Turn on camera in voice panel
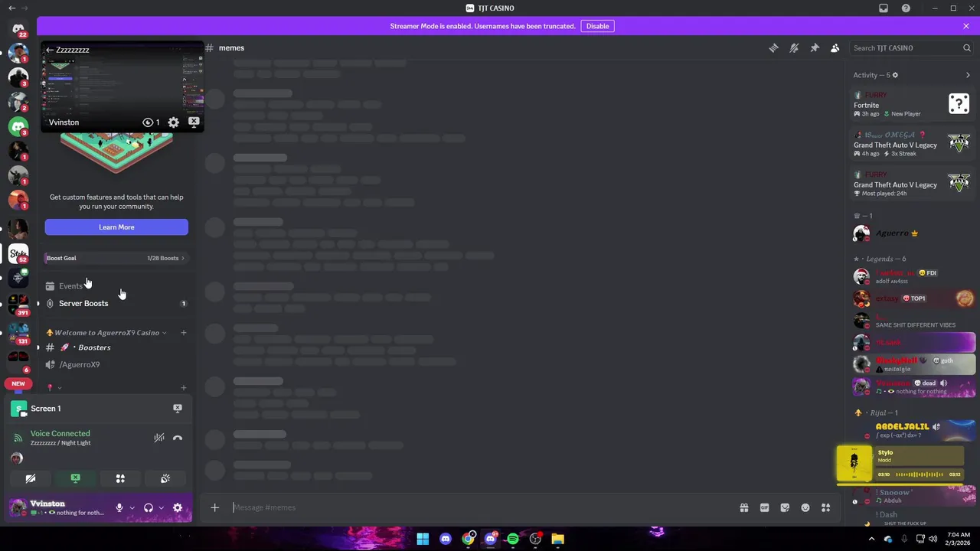 [31, 478]
